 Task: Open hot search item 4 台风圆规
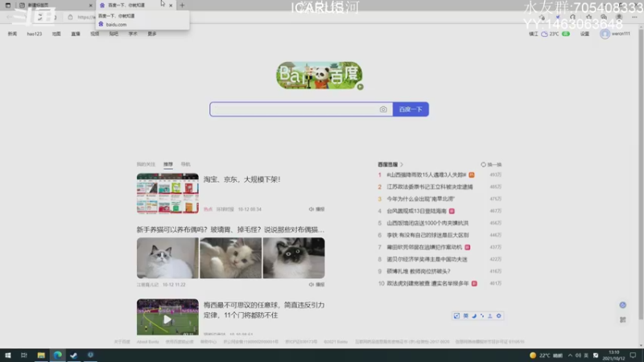[x=416, y=211]
